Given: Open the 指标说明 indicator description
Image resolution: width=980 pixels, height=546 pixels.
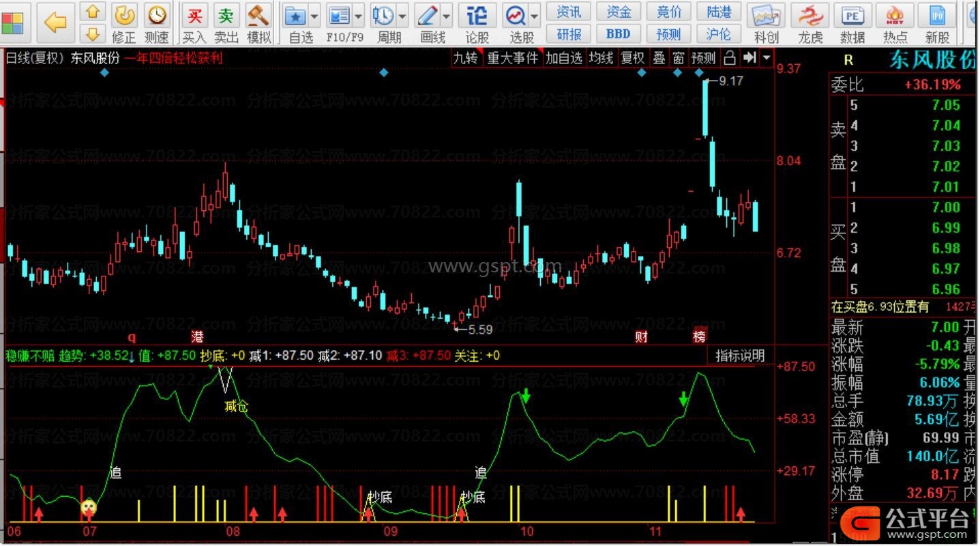Looking at the screenshot, I should point(739,356).
